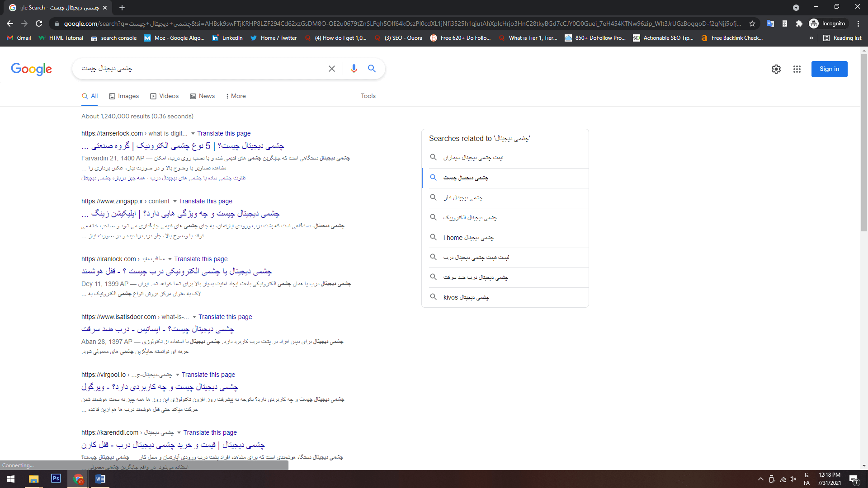The image size is (868, 488).
Task: Open the (3) SEO - Quora bookmark
Action: 398,38
